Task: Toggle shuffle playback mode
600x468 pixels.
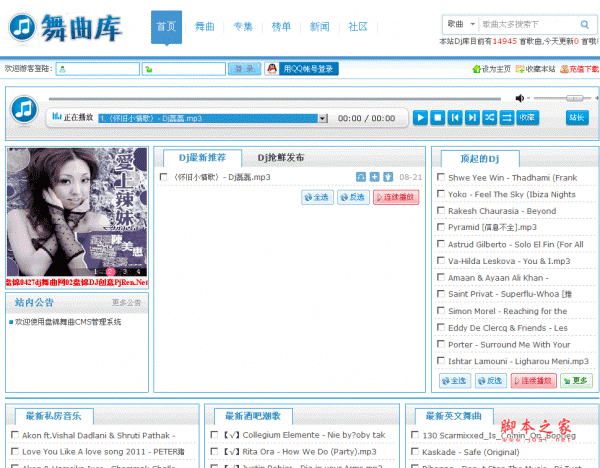Action: coord(489,117)
